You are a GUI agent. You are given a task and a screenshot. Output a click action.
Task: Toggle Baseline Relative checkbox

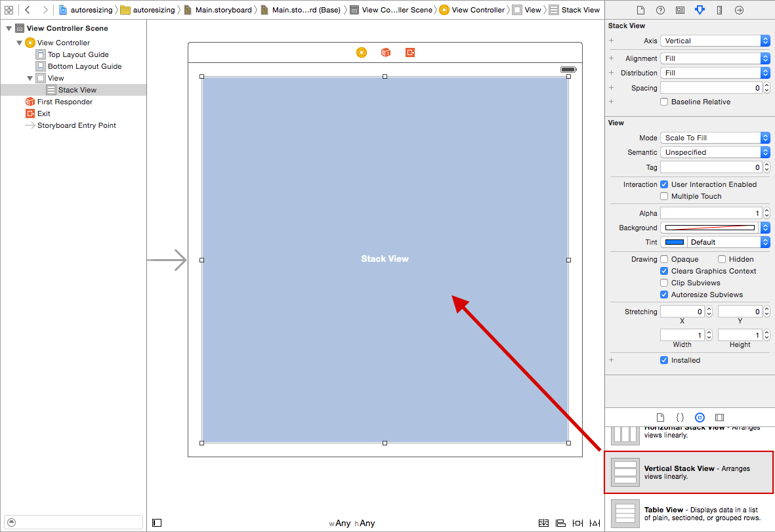coord(664,102)
